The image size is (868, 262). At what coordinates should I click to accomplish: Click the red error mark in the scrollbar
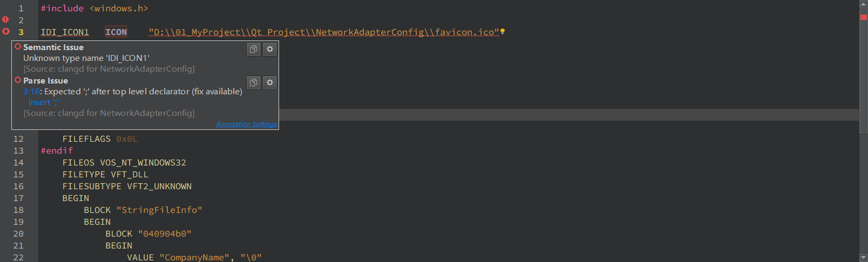coord(863,17)
